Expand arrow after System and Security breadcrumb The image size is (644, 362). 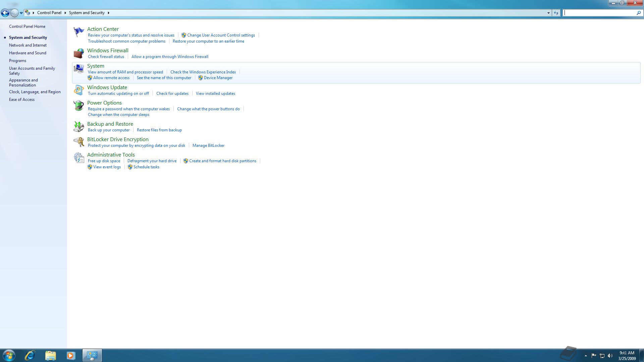point(108,13)
